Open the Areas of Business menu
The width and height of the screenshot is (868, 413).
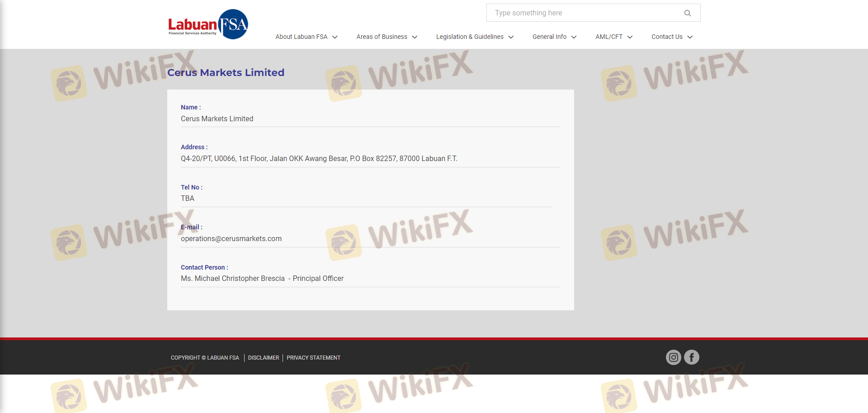tap(382, 37)
